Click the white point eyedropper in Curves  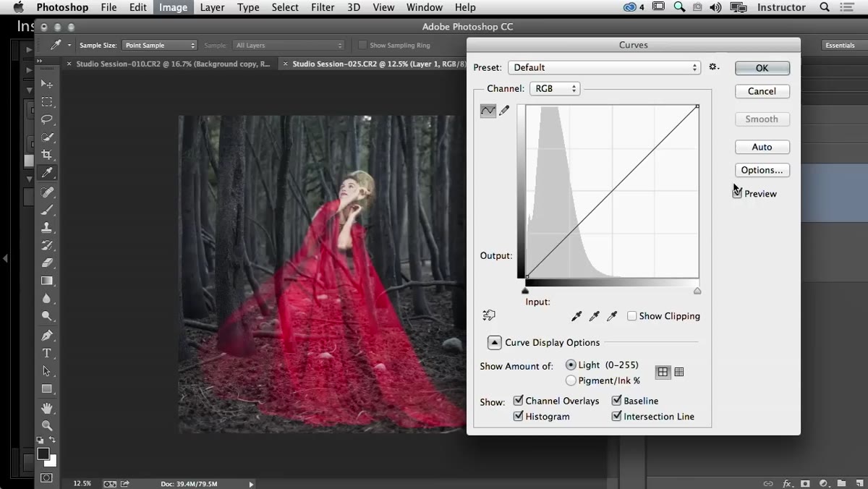click(x=612, y=316)
